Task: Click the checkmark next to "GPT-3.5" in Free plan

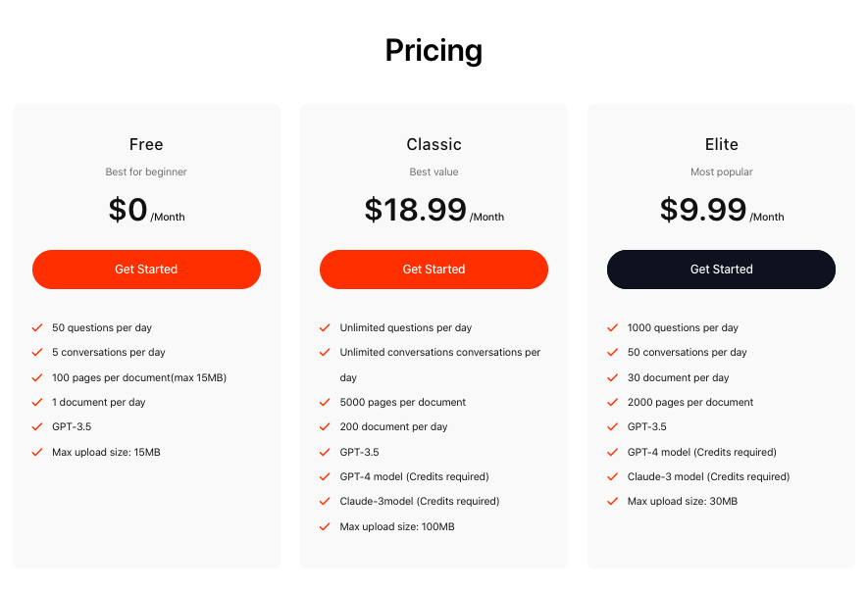Action: tap(37, 426)
